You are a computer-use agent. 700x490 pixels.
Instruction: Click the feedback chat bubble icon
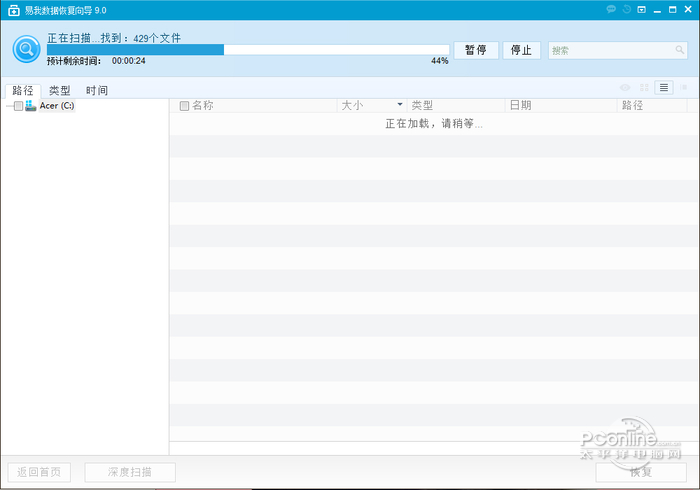pyautogui.click(x=611, y=9)
